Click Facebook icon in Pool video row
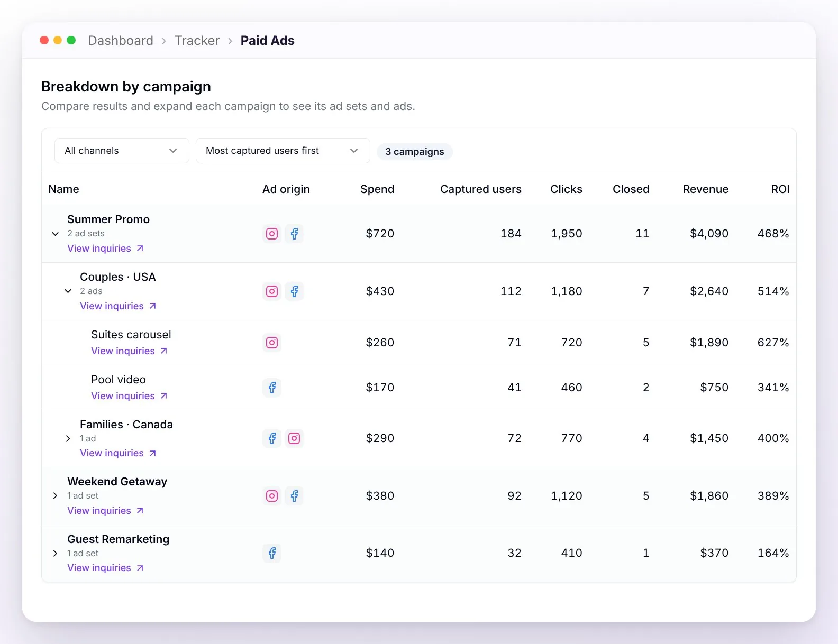 [272, 388]
